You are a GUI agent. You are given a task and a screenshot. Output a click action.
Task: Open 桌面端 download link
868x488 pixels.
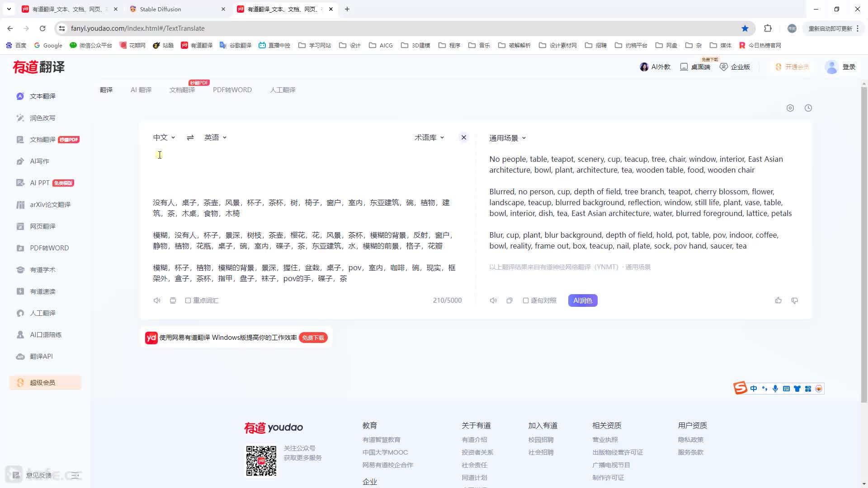695,67
